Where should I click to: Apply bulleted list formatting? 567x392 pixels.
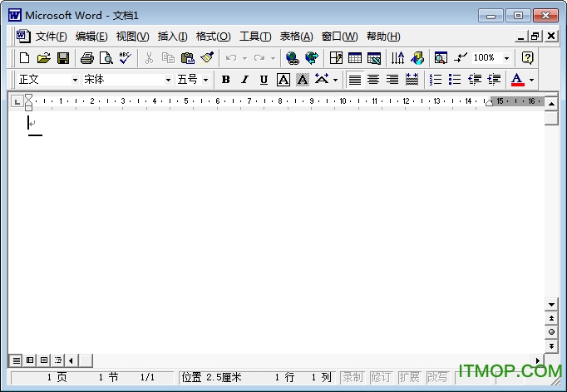coord(455,80)
